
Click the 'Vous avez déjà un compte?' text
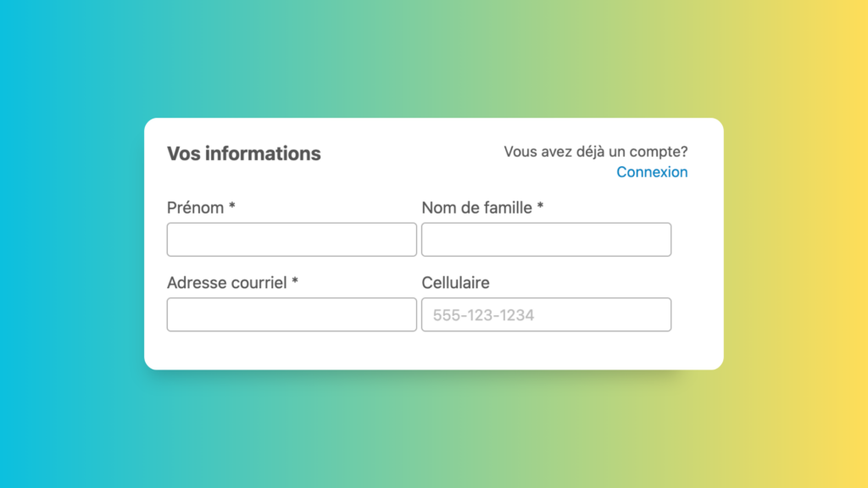pos(596,152)
